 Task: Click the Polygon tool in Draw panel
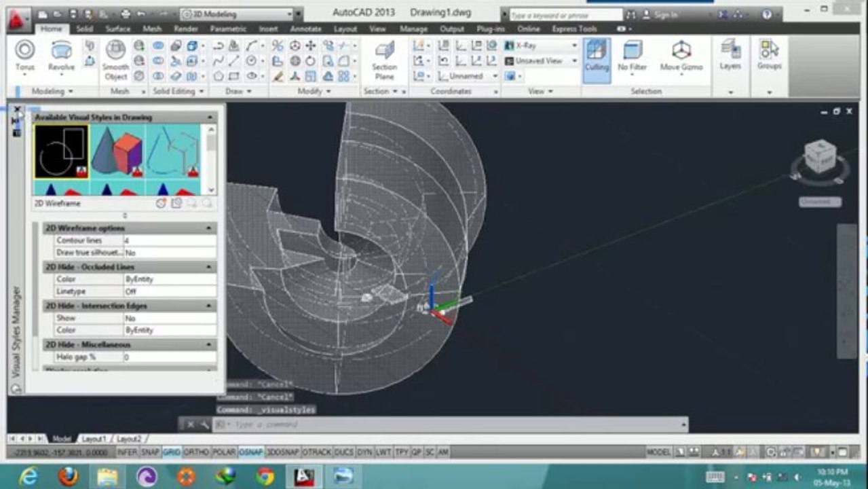(219, 76)
